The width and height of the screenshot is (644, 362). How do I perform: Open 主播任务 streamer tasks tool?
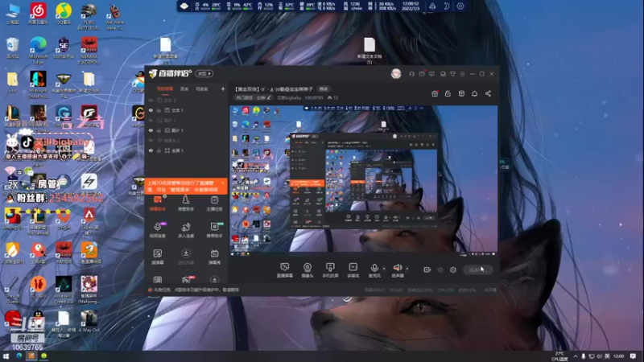tap(214, 204)
